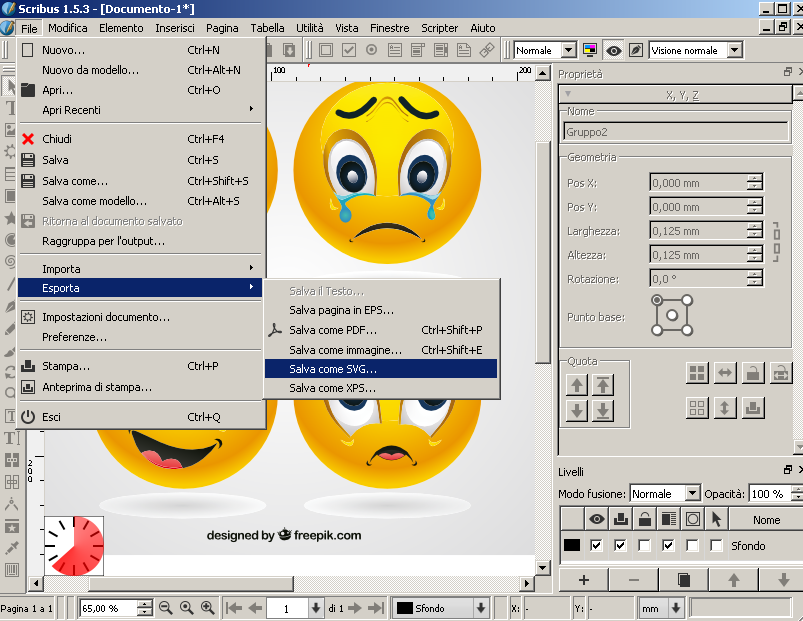
Task: Go to first page arrow
Action: pos(234,608)
